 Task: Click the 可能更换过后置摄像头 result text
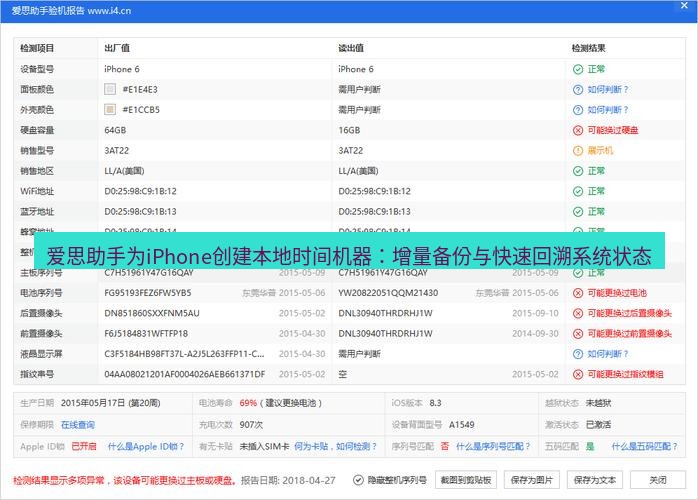(629, 313)
